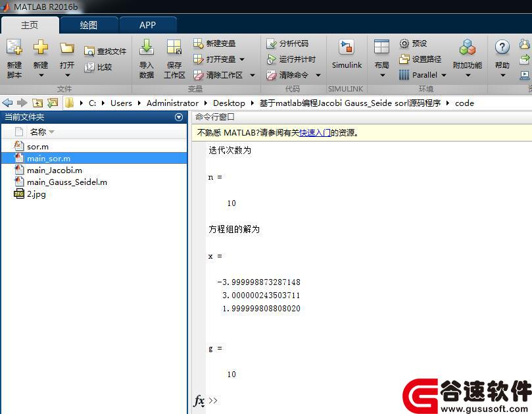Sort files by Name (名称) column header
This screenshot has height=414, width=532.
(x=38, y=132)
